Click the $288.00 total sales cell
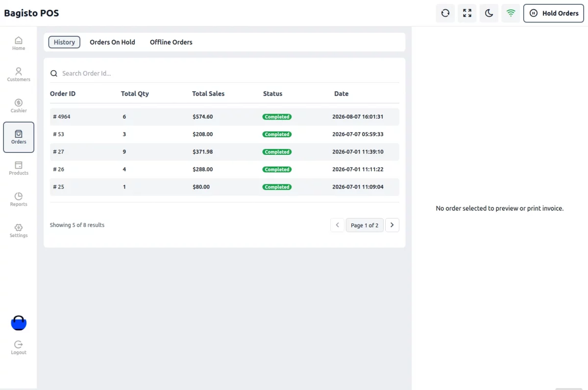588x390 pixels. [x=203, y=170]
